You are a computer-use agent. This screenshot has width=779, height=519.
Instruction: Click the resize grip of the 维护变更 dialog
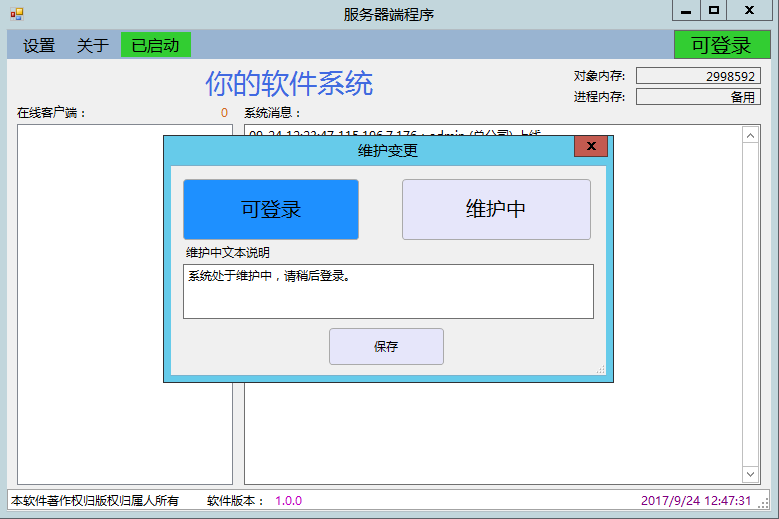(601, 370)
